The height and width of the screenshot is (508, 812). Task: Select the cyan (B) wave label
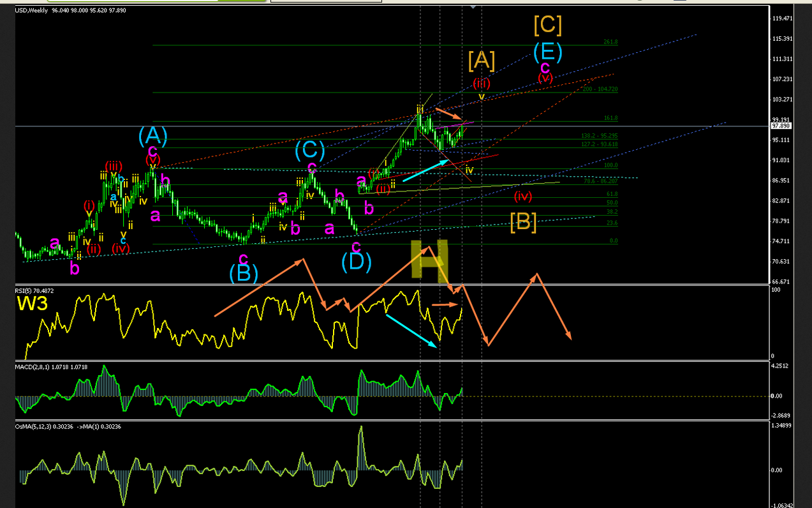[244, 273]
